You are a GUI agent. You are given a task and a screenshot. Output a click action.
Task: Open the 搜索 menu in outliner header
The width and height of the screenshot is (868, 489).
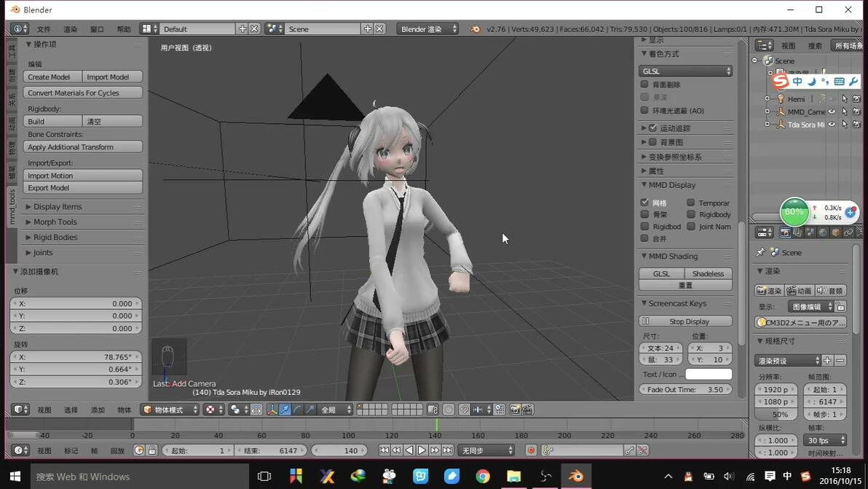(815, 45)
